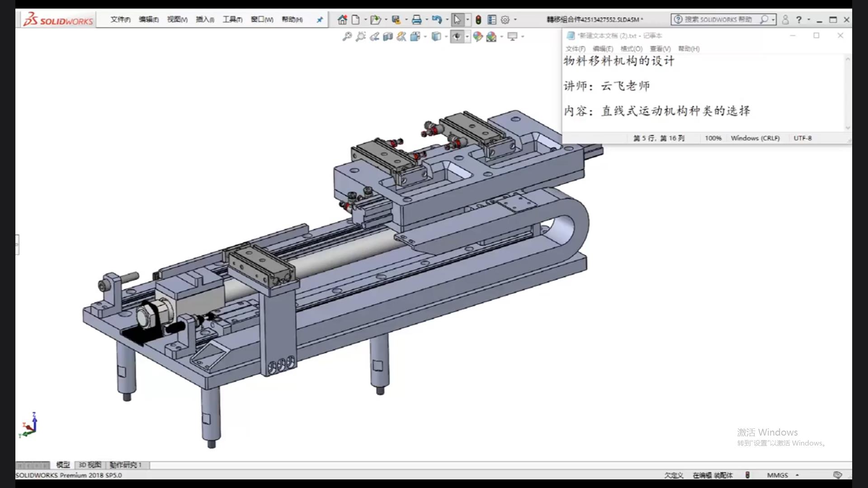Click the SolidWorks logo
868x488 pixels.
(58, 20)
